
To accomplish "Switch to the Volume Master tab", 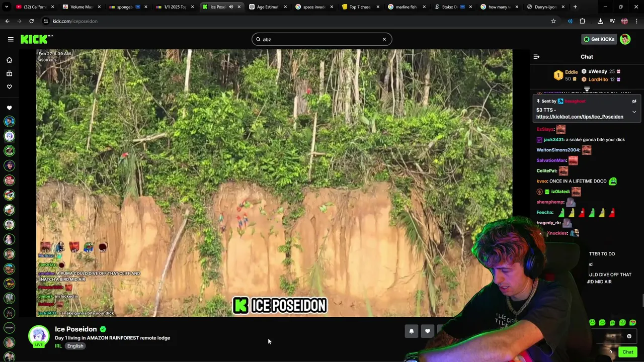I will pos(81,7).
